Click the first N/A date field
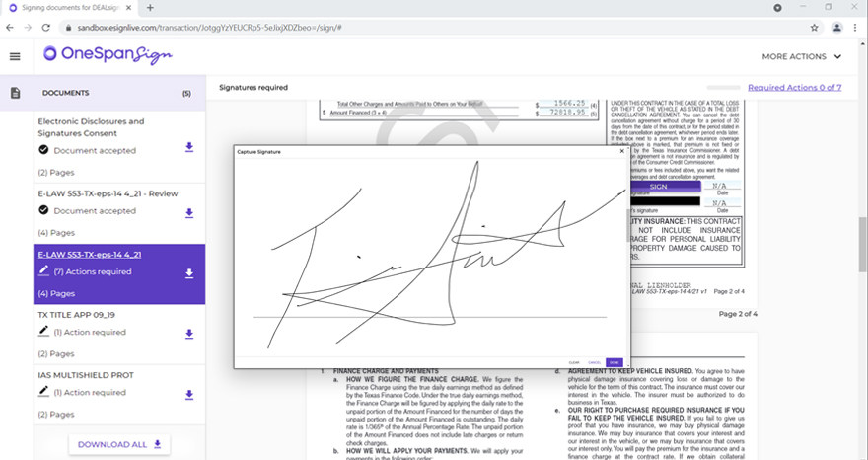 click(720, 186)
